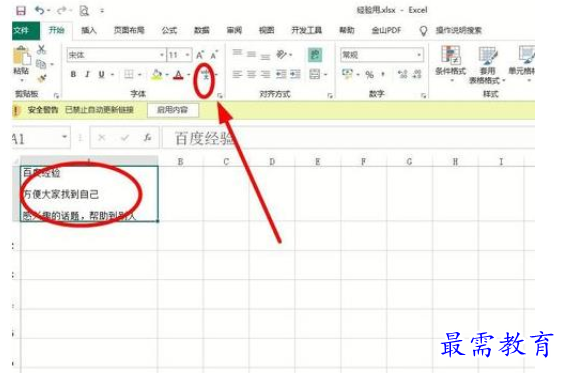Image resolution: width=562 pixels, height=376 pixels.
Task: Switch to the 视图 ribbon tab
Action: tap(267, 30)
